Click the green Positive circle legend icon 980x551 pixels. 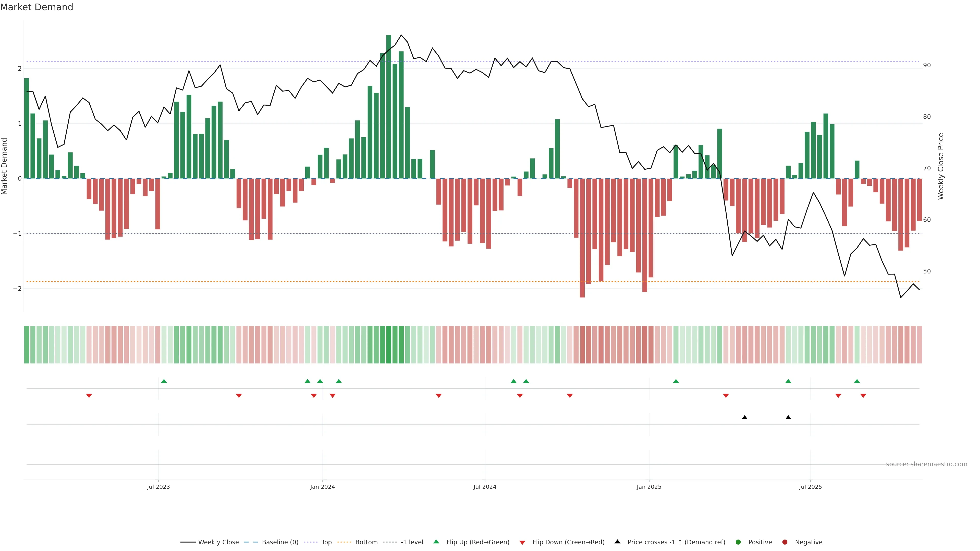738,542
